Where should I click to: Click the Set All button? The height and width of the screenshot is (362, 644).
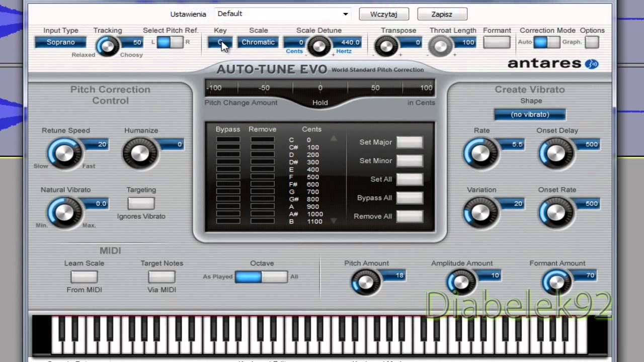click(410, 179)
